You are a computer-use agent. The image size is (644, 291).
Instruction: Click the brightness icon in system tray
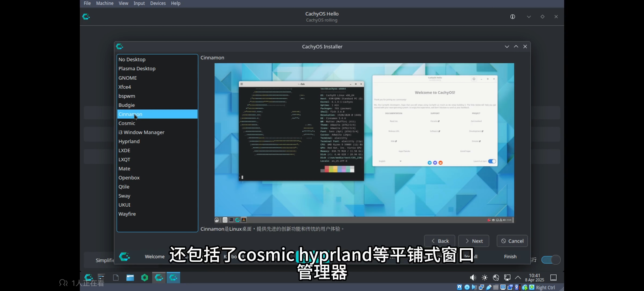[x=485, y=278]
